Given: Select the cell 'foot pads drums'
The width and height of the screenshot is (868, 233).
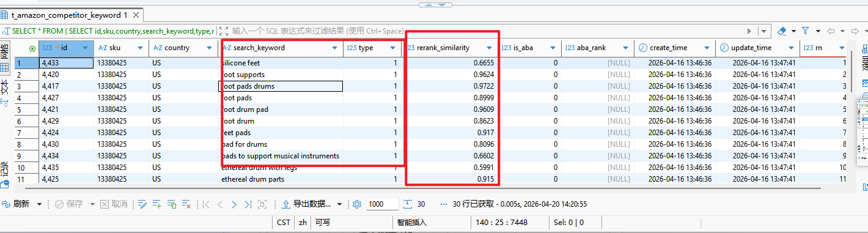Looking at the screenshot, I should (x=281, y=86).
